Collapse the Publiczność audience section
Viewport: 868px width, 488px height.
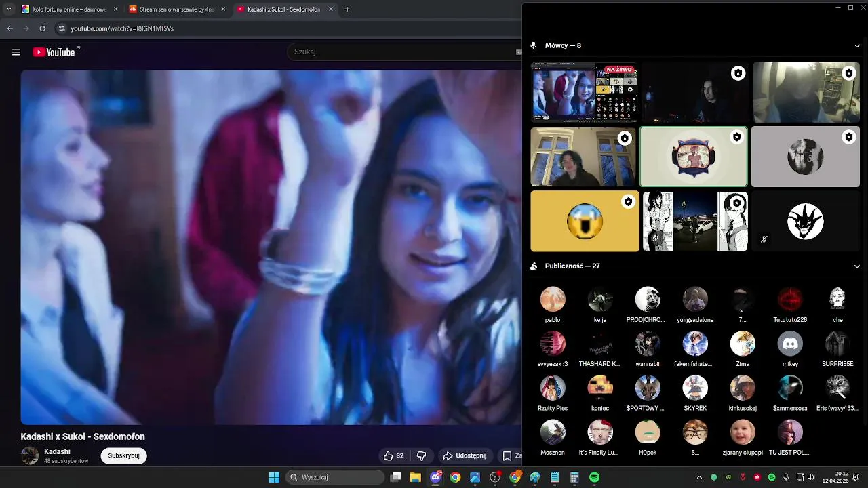pyautogui.click(x=857, y=266)
